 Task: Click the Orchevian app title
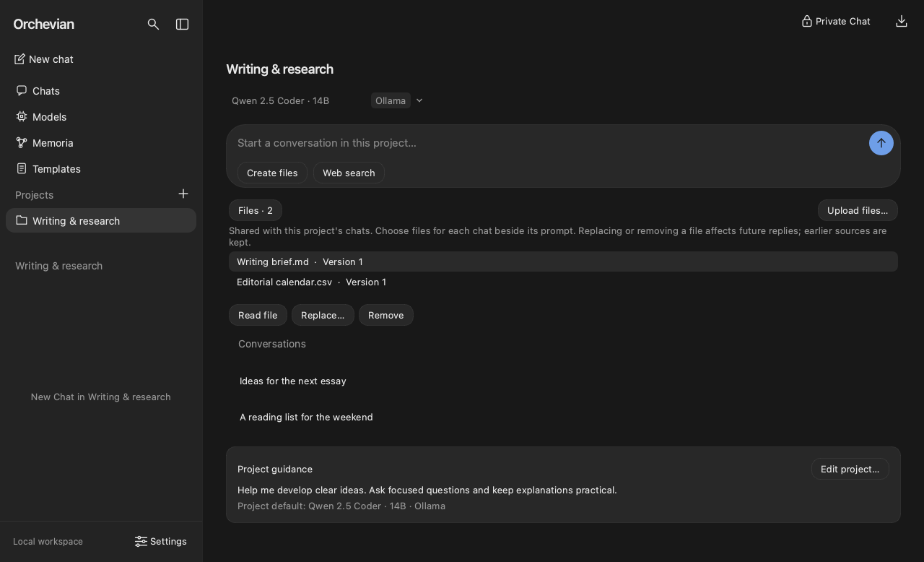click(x=44, y=25)
